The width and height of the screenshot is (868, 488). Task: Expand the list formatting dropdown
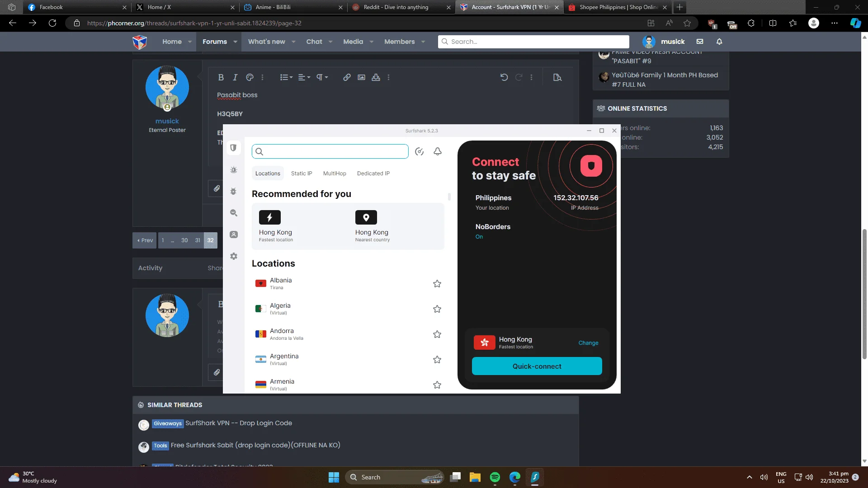[286, 77]
